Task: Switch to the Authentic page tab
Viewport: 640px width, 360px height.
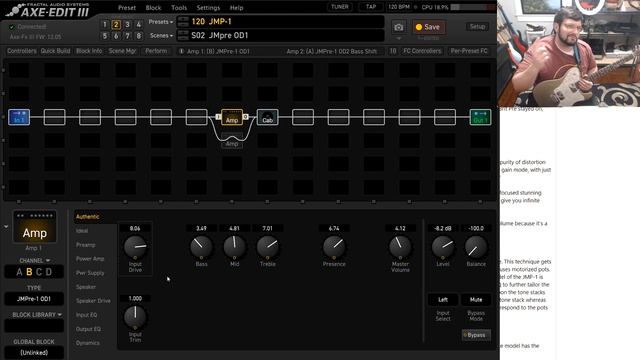Action: (x=88, y=217)
